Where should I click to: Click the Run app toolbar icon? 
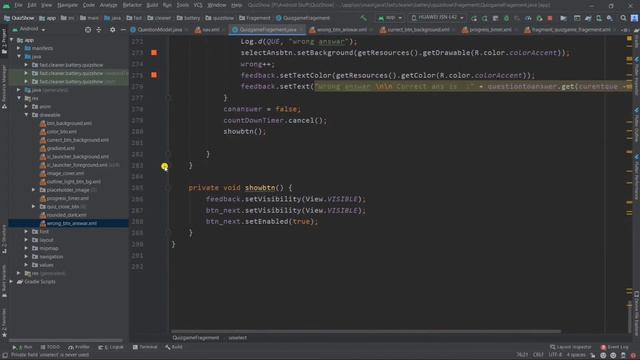473,18
